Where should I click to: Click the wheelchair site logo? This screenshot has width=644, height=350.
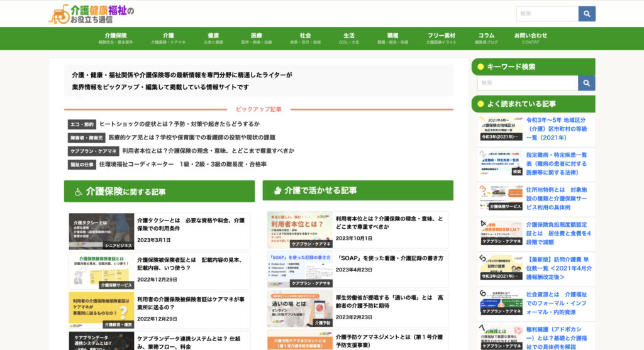pos(92,14)
